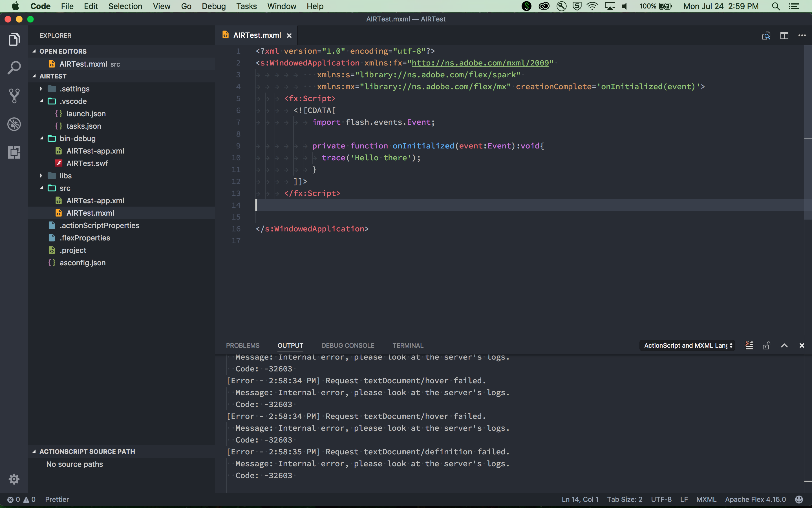Expand the libs folder
The image size is (812, 508).
41,176
